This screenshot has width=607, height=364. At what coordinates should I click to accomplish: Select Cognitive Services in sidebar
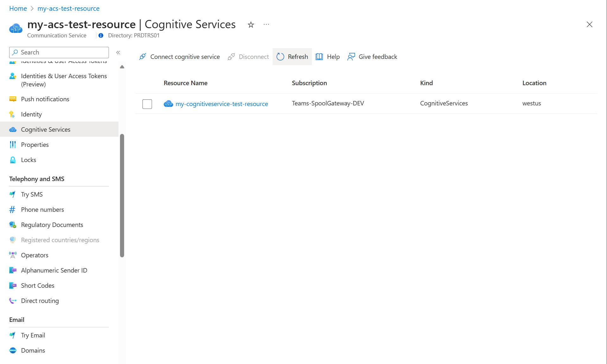click(x=59, y=129)
